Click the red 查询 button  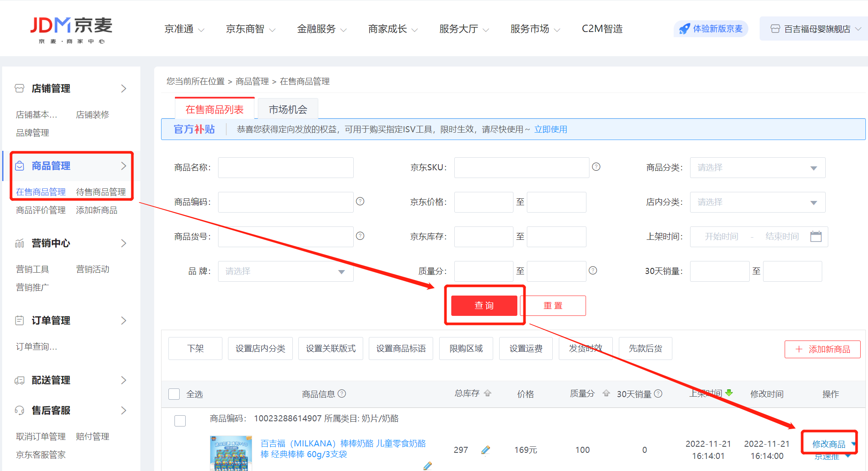484,306
